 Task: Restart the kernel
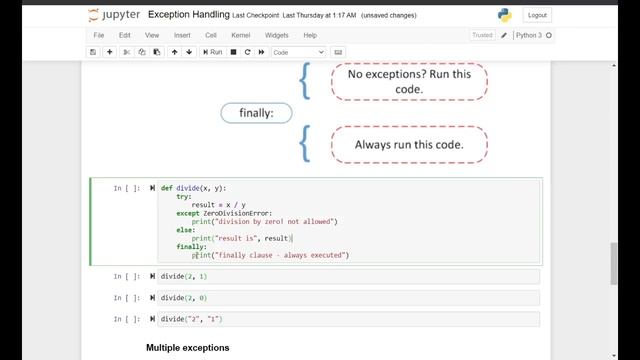click(247, 52)
